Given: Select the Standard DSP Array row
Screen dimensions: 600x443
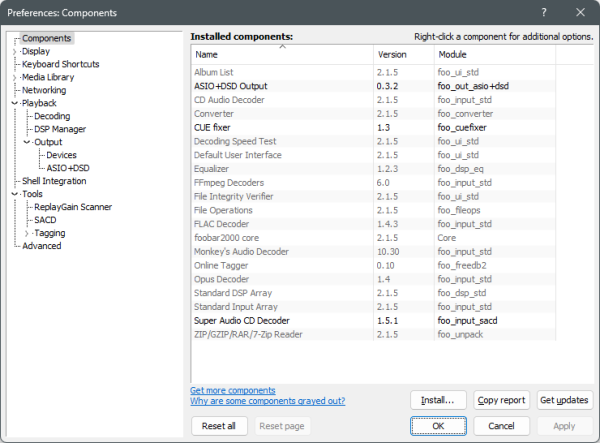Looking at the screenshot, I should pos(373,293).
